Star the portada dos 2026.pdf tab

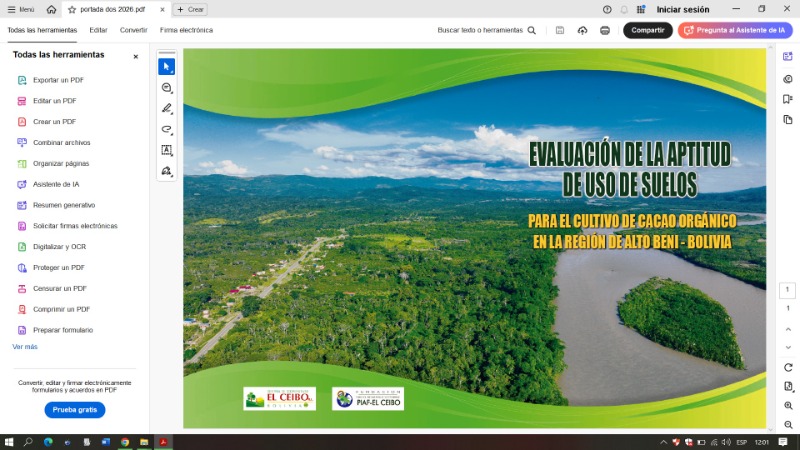[x=71, y=9]
